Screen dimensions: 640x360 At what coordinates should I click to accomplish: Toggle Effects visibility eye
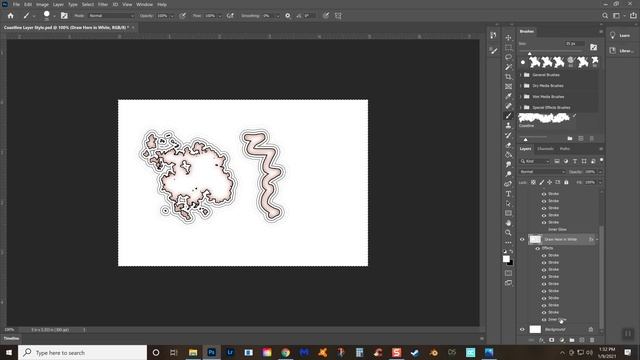point(538,248)
